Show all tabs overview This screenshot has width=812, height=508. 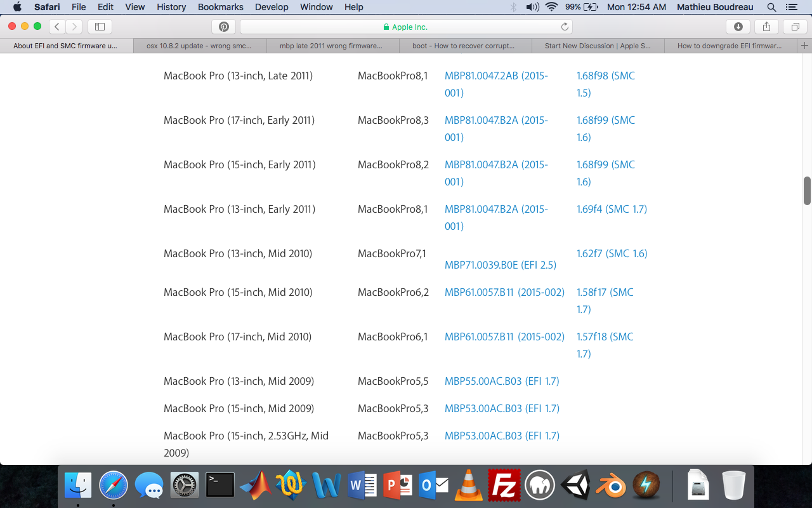point(795,27)
